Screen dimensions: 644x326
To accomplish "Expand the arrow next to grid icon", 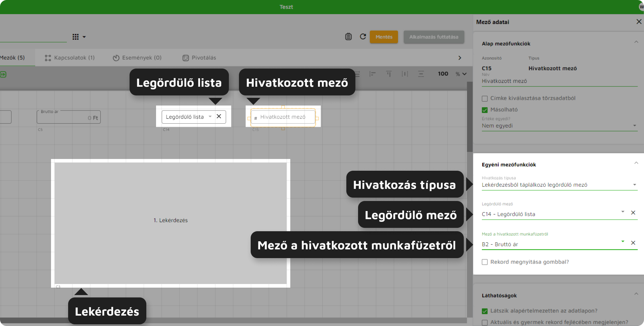I will tap(84, 37).
